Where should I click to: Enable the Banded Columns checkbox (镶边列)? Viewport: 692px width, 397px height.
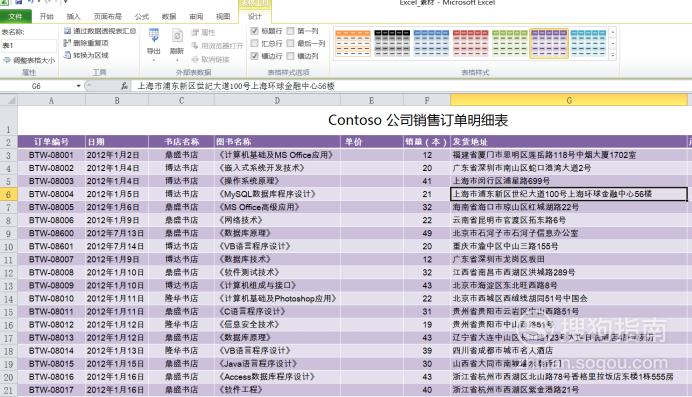290,56
